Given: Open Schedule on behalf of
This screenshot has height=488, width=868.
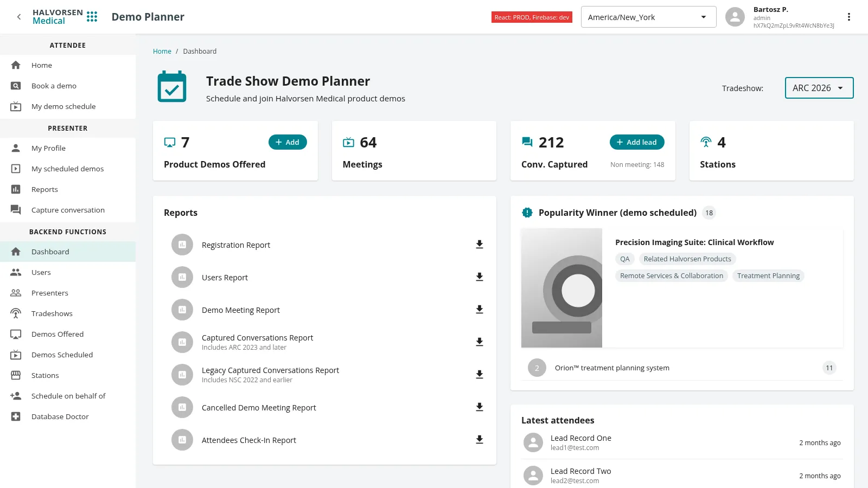Looking at the screenshot, I should click(x=68, y=396).
